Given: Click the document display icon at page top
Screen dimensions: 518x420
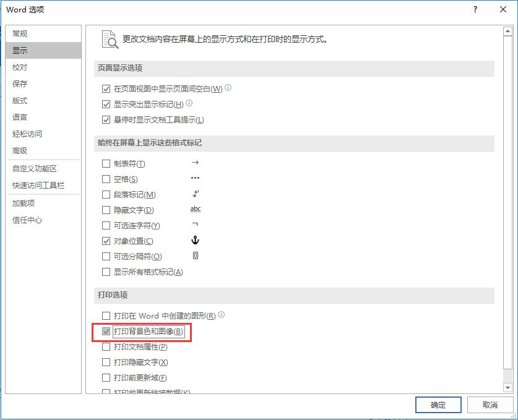Looking at the screenshot, I should pos(108,38).
